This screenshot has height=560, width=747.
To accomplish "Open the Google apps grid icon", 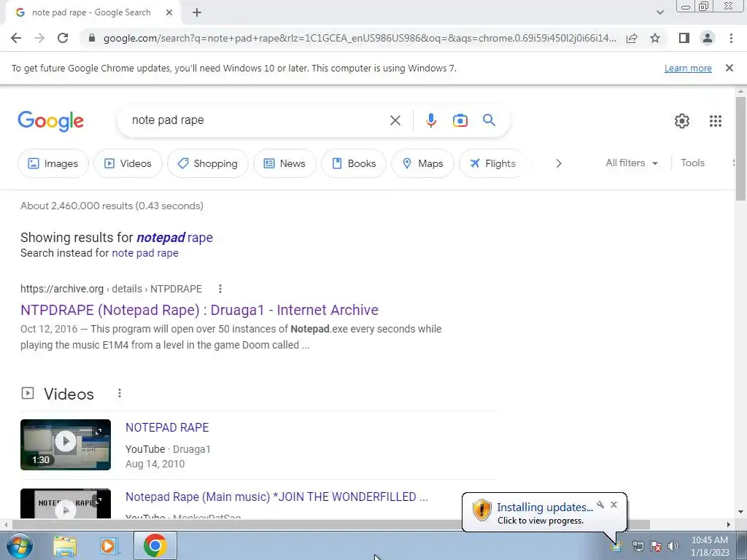I will [715, 121].
